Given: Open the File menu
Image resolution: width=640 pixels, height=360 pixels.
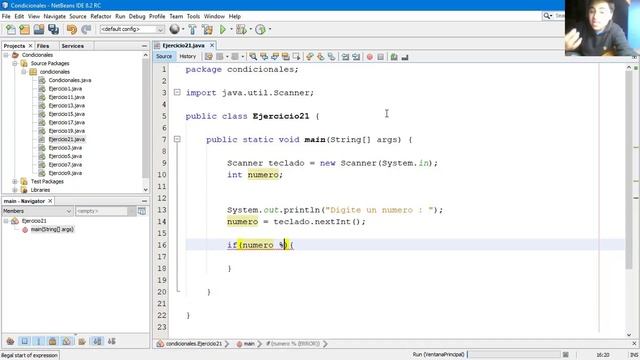Looking at the screenshot, I should click(6, 16).
